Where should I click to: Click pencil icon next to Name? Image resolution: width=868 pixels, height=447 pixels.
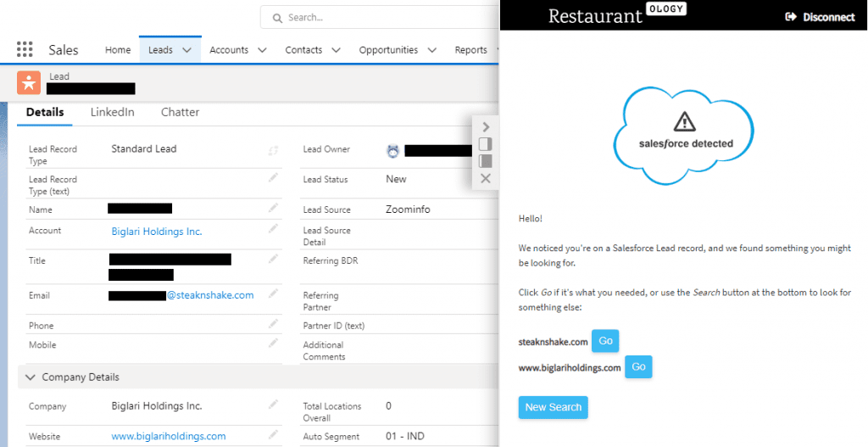(x=273, y=208)
